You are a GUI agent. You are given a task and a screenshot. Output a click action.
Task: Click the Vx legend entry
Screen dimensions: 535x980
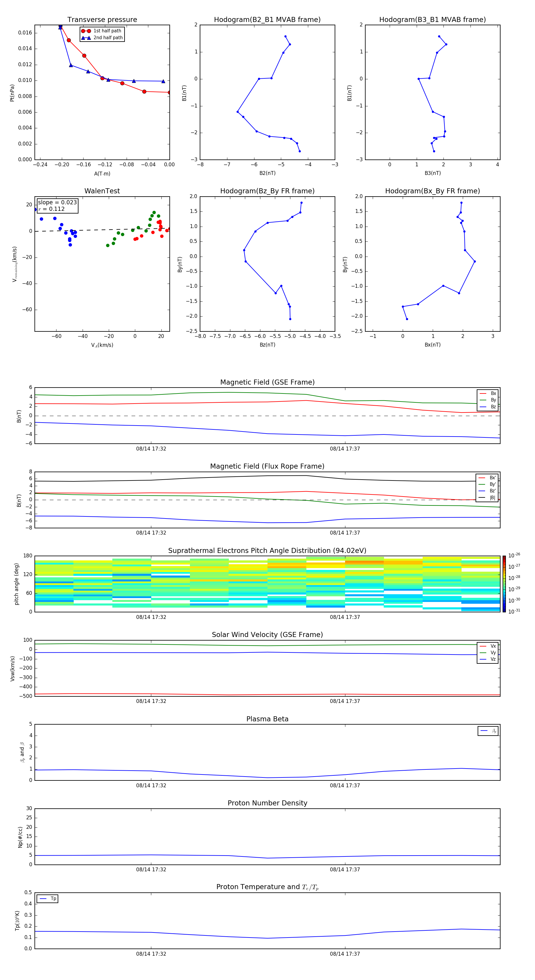click(488, 646)
